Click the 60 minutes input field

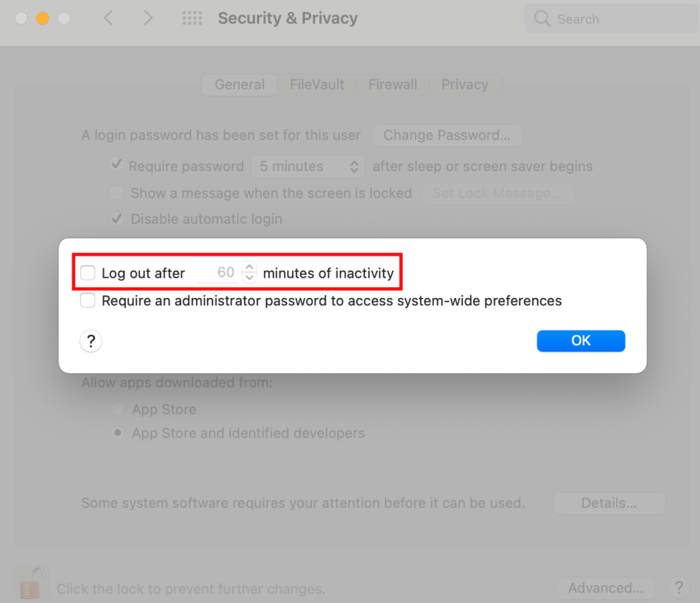(x=219, y=273)
